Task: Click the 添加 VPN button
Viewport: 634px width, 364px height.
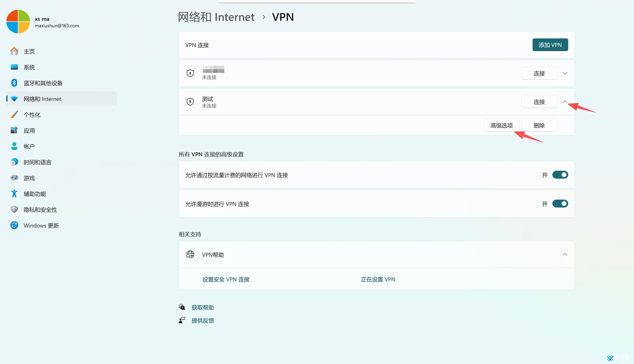Action: click(550, 45)
